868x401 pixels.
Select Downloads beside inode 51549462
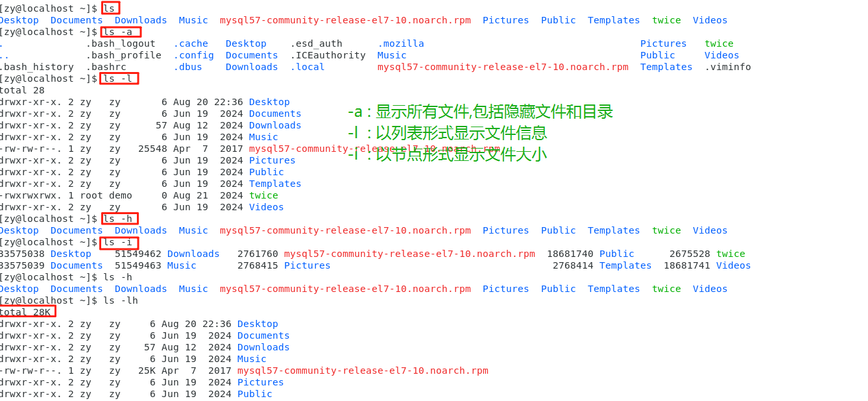pyautogui.click(x=193, y=254)
